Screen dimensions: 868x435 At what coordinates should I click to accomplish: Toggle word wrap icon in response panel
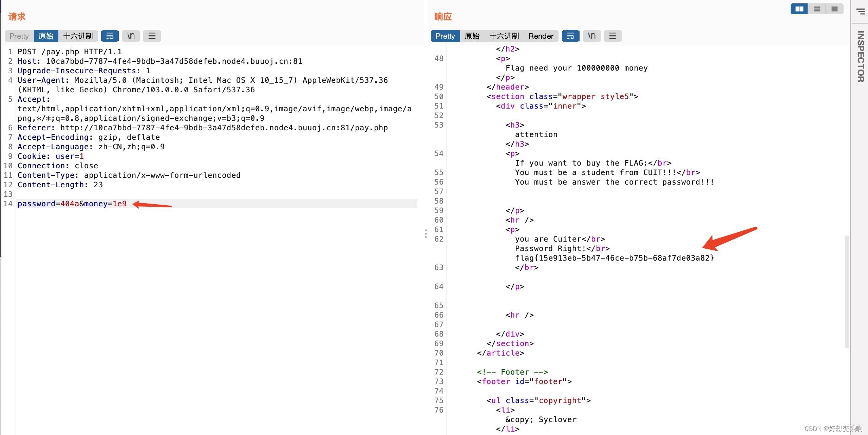tap(570, 36)
